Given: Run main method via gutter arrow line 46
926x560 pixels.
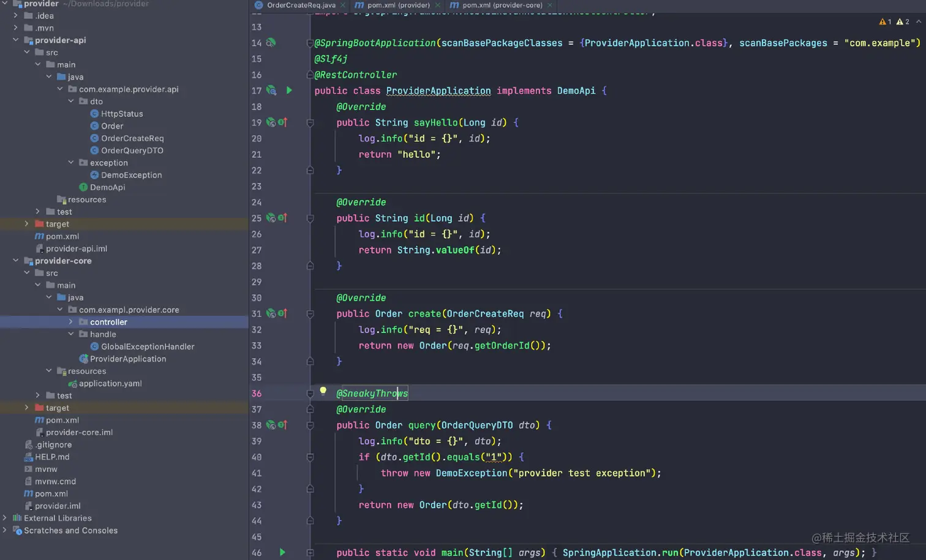Looking at the screenshot, I should [x=282, y=553].
